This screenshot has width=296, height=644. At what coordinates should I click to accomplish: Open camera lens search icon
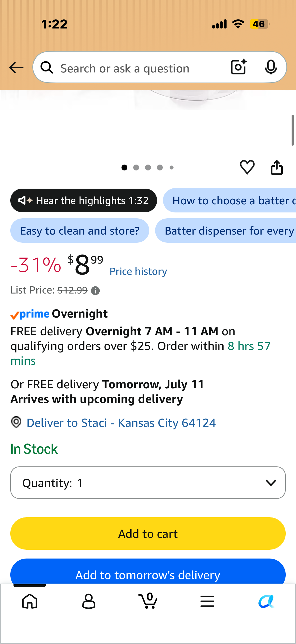tap(239, 67)
